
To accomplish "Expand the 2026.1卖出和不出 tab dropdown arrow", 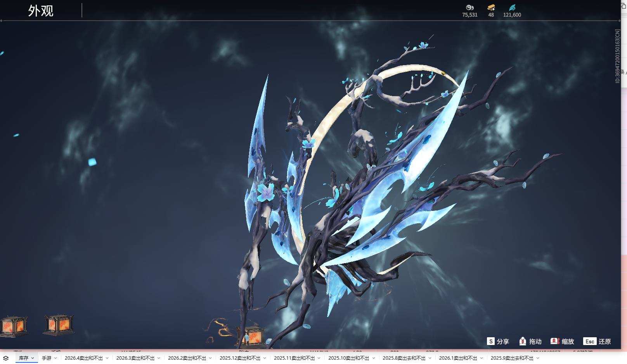I will [x=482, y=358].
